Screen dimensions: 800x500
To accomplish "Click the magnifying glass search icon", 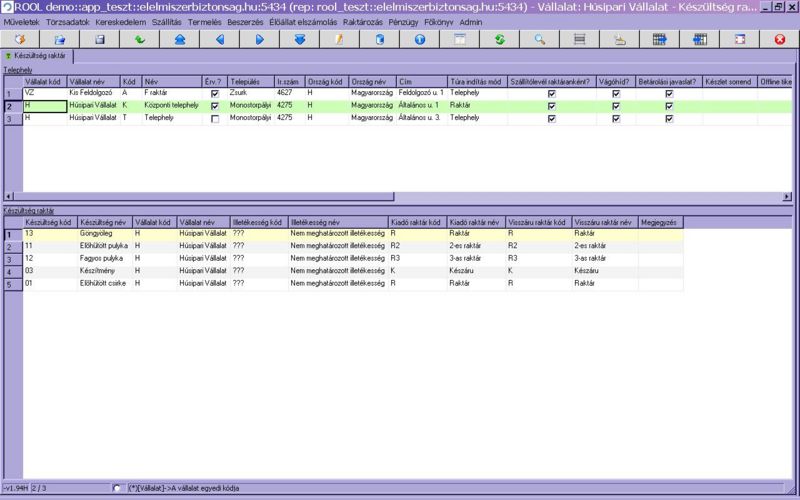I will click(x=539, y=39).
